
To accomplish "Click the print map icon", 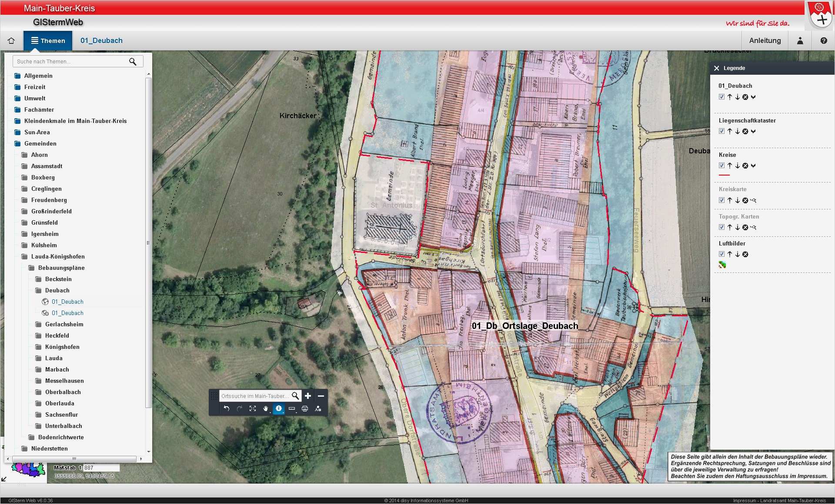I will tap(305, 408).
